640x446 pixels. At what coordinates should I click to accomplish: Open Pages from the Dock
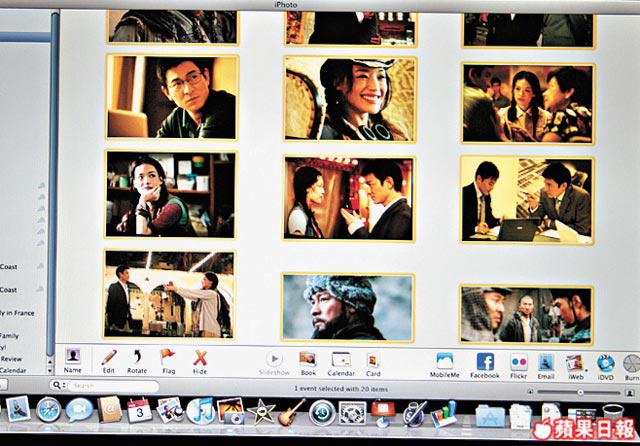click(415, 413)
